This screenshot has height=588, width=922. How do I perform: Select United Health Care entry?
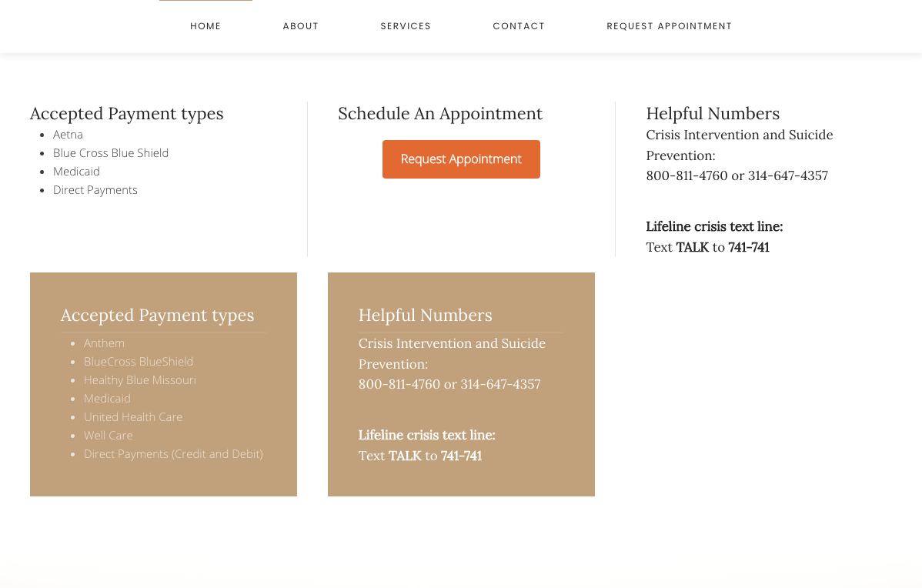pyautogui.click(x=133, y=417)
